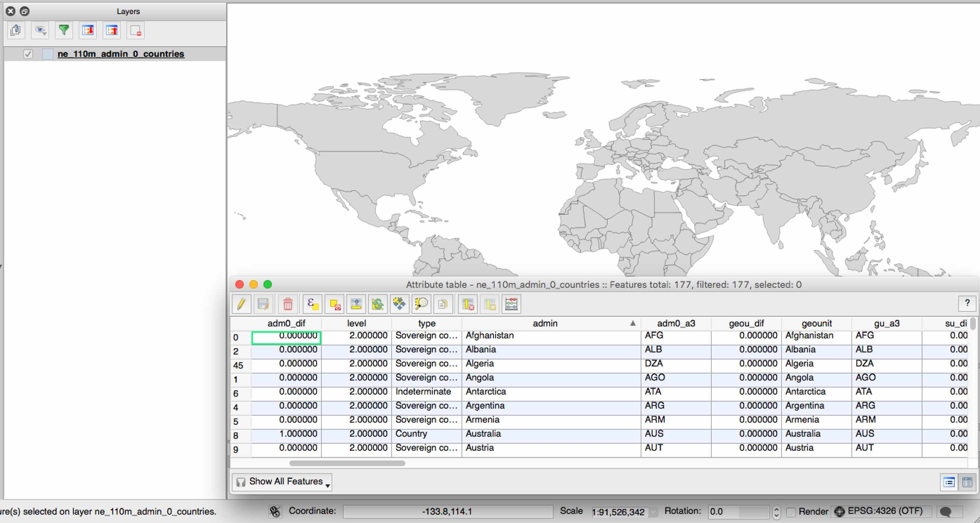Toggle editing mode with the pencil icon
The height and width of the screenshot is (523, 980).
click(x=242, y=304)
